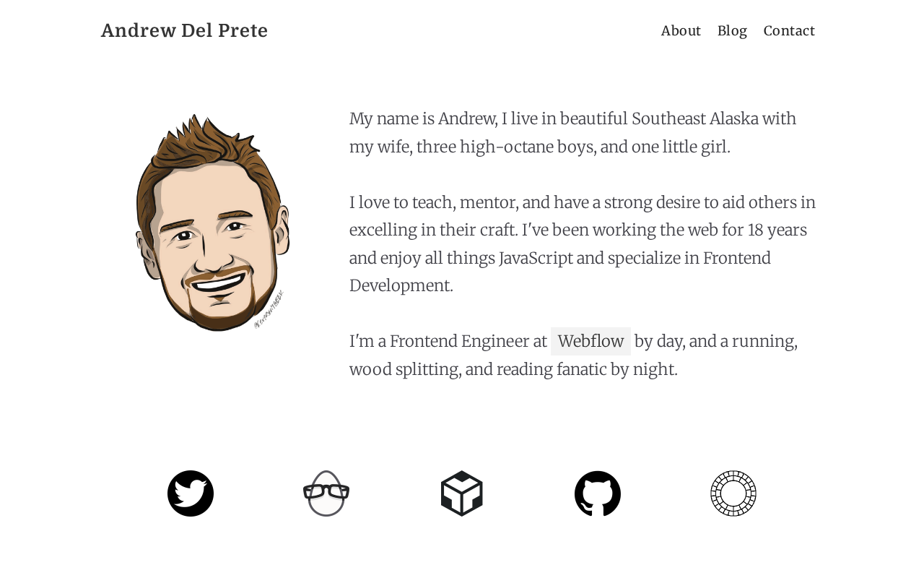The width and height of the screenshot is (924, 578).
Task: Click the egghead egg-with-glasses icon
Action: pos(326,493)
